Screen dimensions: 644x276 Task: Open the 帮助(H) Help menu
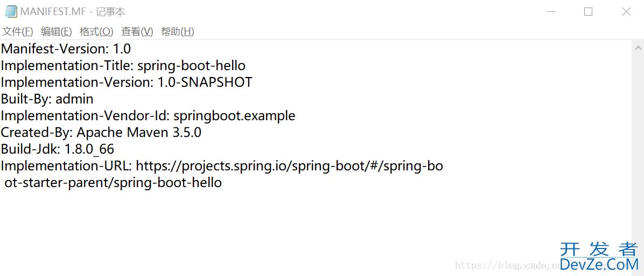pos(178,32)
